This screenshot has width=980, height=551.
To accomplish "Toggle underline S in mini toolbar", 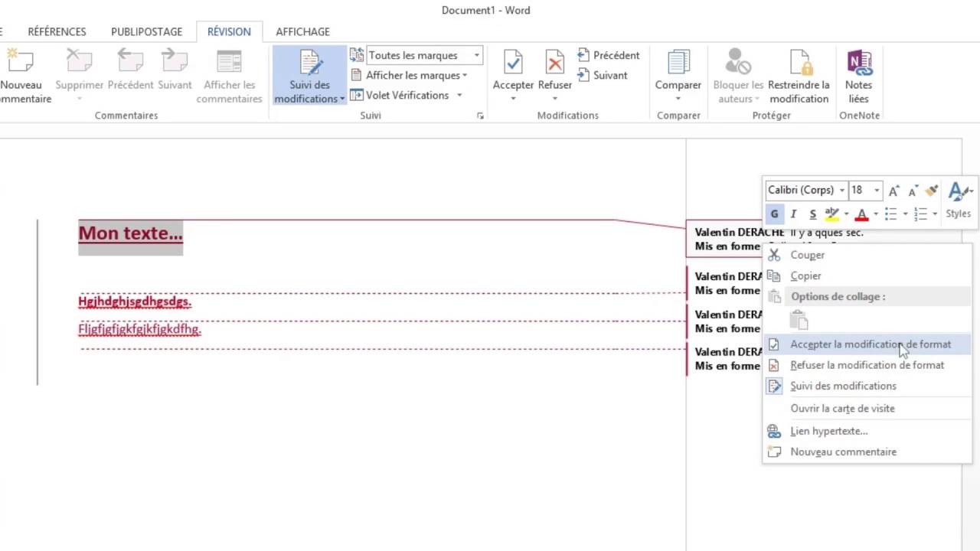I will (812, 214).
